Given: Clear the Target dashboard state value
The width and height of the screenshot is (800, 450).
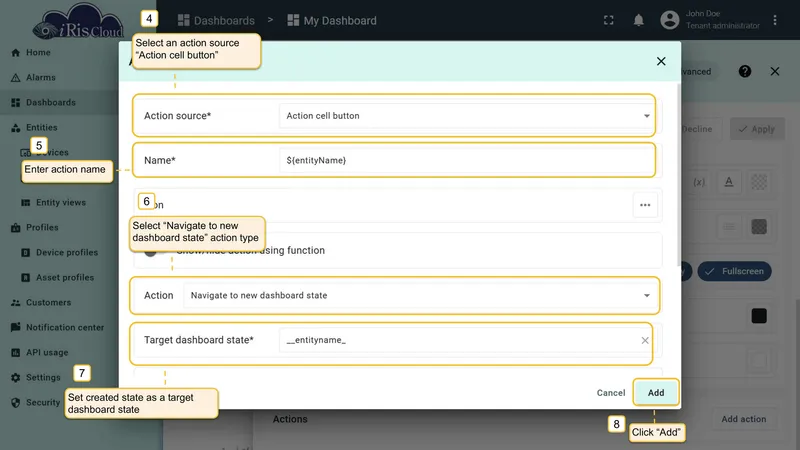Looking at the screenshot, I should (x=645, y=340).
